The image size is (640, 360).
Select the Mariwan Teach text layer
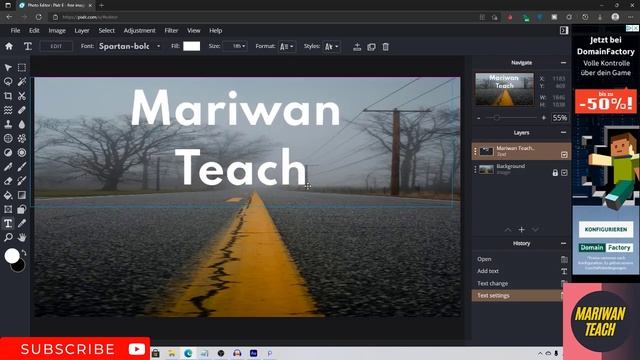click(x=521, y=151)
